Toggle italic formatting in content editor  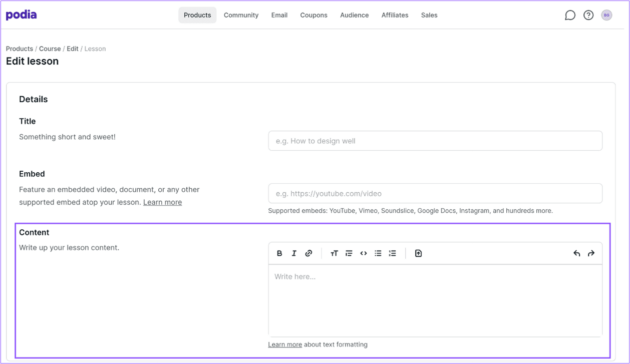(x=294, y=253)
